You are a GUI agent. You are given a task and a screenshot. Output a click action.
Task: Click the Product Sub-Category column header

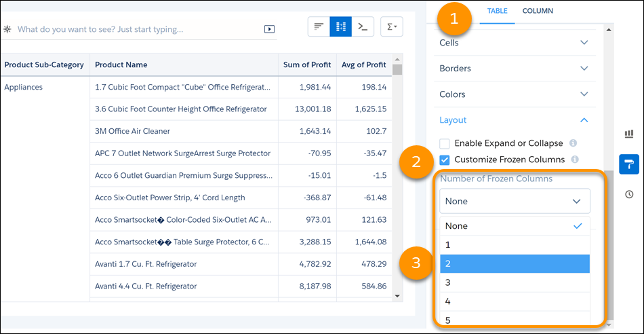[x=44, y=64]
